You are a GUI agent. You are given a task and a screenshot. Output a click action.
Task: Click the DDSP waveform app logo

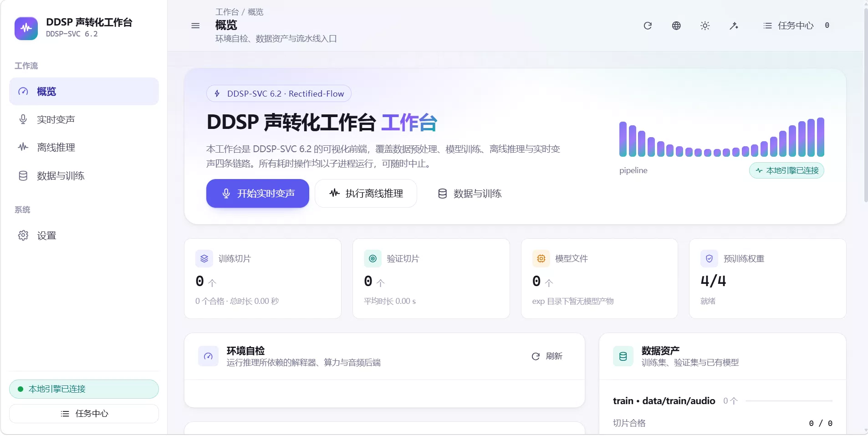tap(26, 28)
